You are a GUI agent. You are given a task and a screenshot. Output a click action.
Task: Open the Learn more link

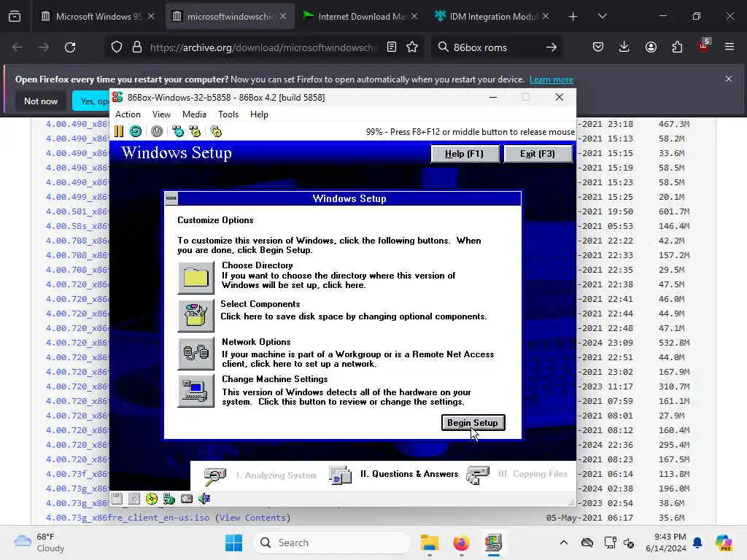pyautogui.click(x=551, y=79)
